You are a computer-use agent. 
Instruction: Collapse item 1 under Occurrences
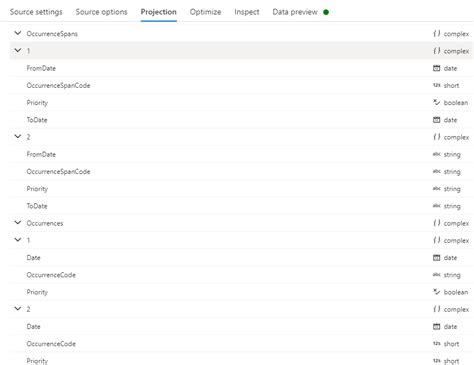tap(18, 240)
